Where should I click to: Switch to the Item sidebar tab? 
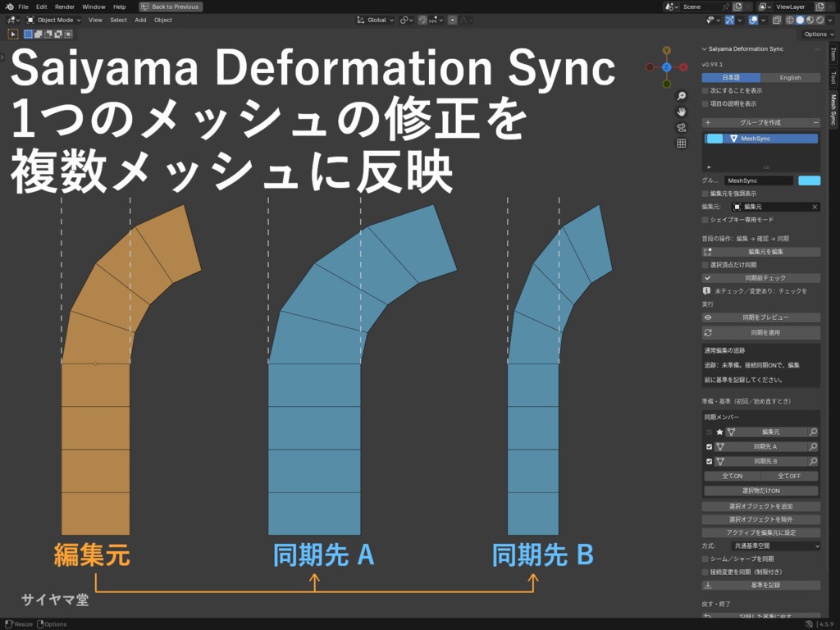click(833, 54)
